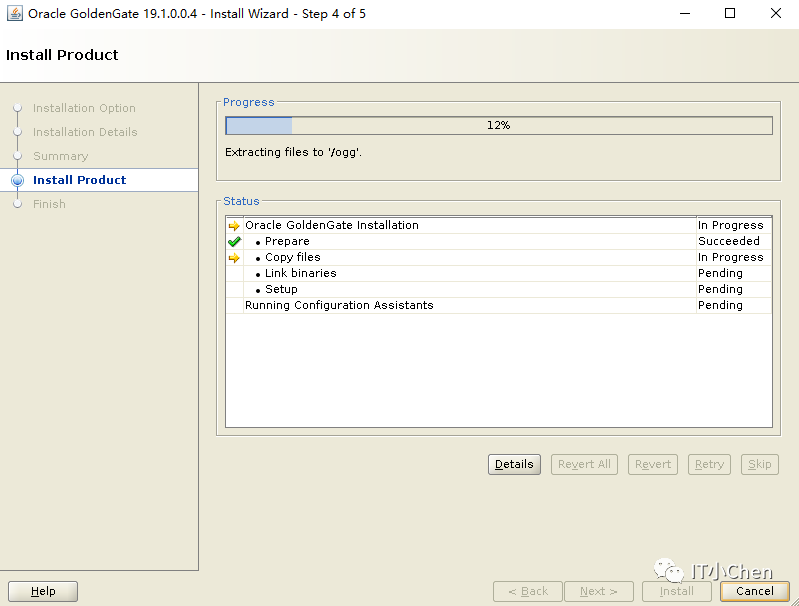Open Help for the installer

tap(43, 591)
